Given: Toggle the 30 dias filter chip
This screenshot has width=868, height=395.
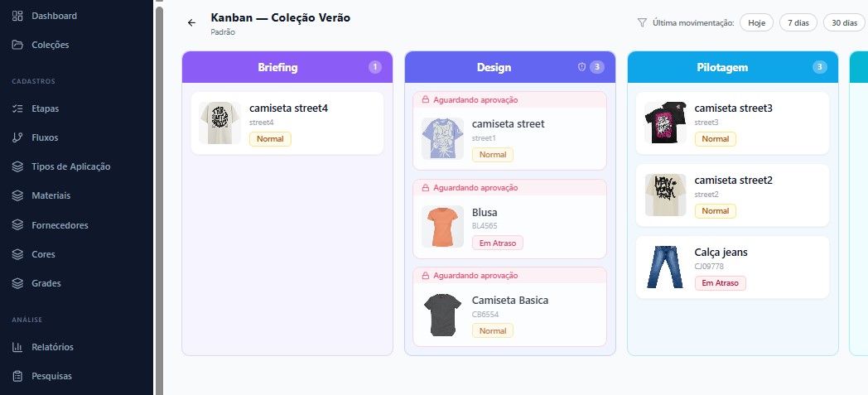Looking at the screenshot, I should [844, 23].
